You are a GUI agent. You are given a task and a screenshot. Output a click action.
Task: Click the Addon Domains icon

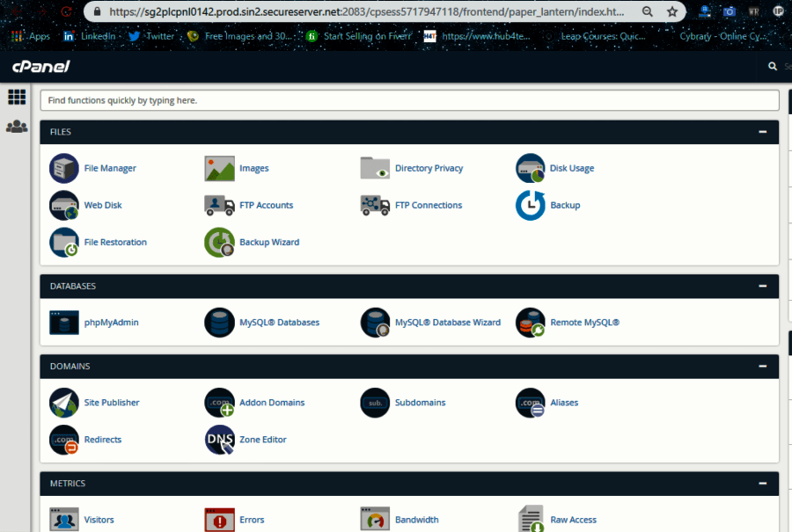(x=219, y=403)
